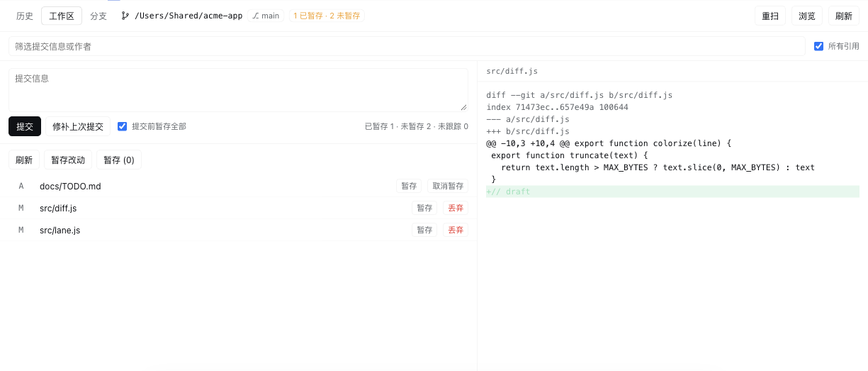Click the repository path /Users/Shared/acme-app

click(x=188, y=16)
